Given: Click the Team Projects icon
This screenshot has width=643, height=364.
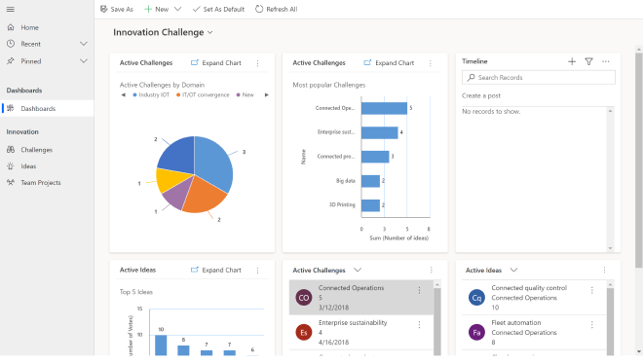Looking at the screenshot, I should pyautogui.click(x=11, y=182).
